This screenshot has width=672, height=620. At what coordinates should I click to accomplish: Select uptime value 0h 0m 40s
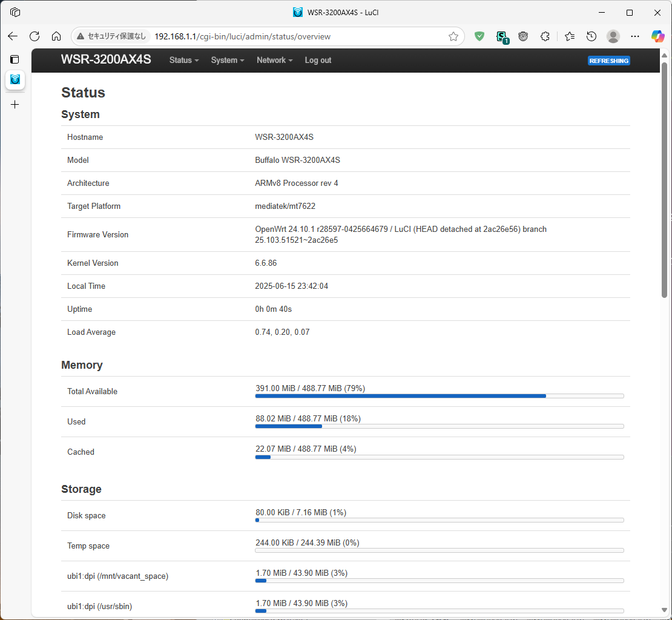pos(274,309)
